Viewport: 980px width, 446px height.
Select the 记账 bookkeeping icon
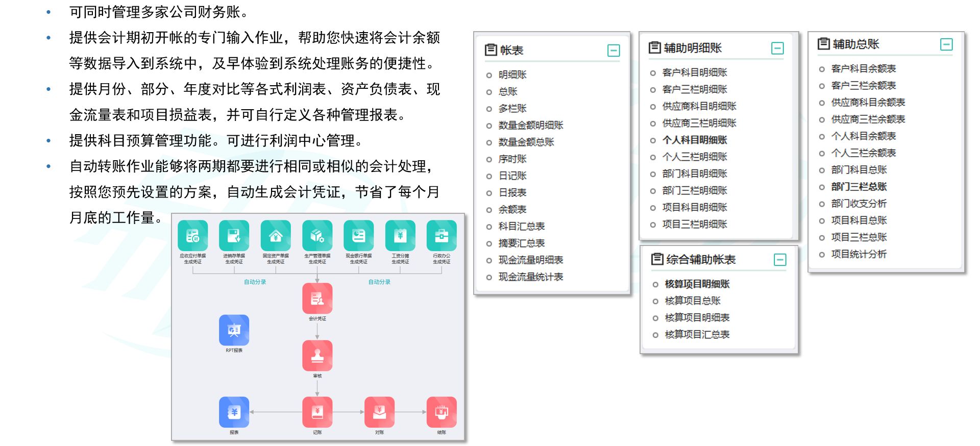(317, 412)
